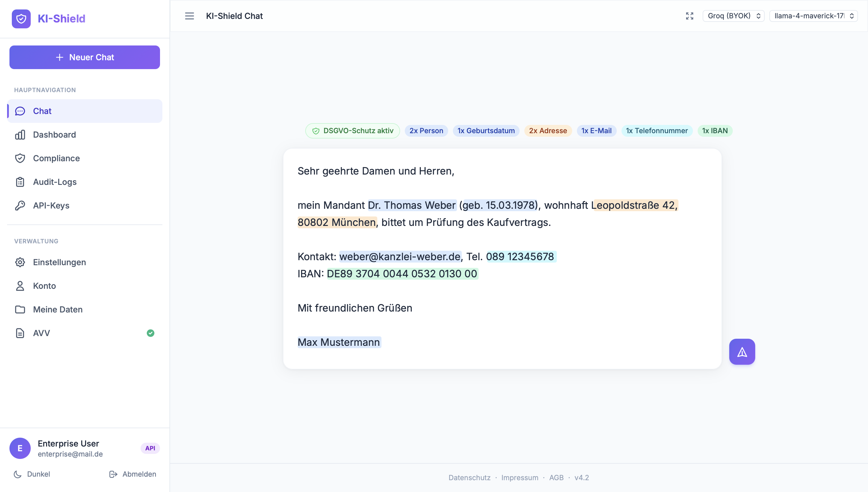868x492 pixels.
Task: Open API-Keys via its key icon
Action: (x=20, y=206)
